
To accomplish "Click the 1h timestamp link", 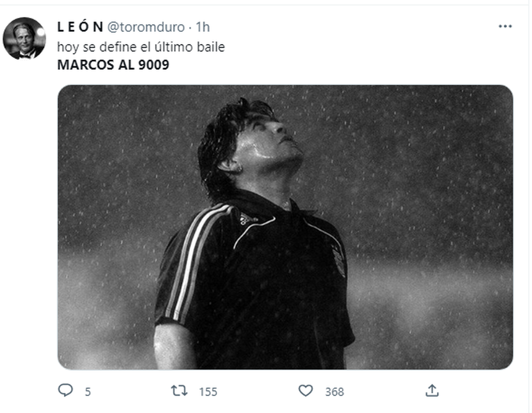I will [202, 27].
